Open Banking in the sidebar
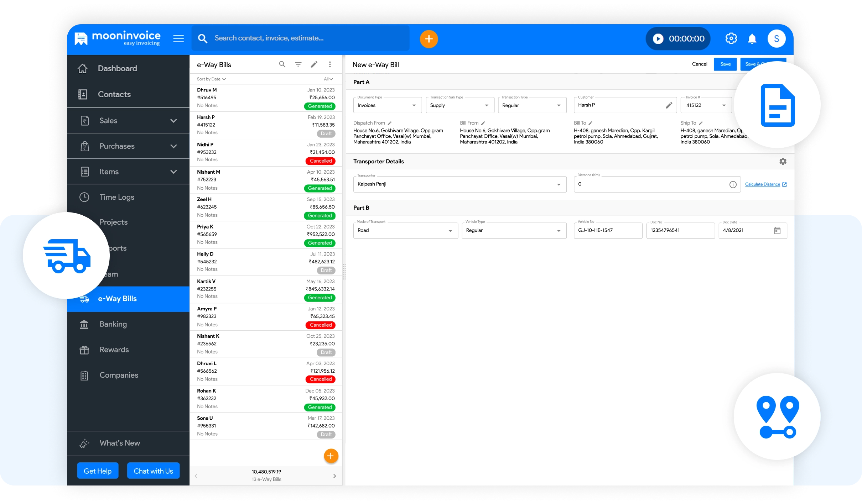The height and width of the screenshot is (504, 862). [113, 324]
